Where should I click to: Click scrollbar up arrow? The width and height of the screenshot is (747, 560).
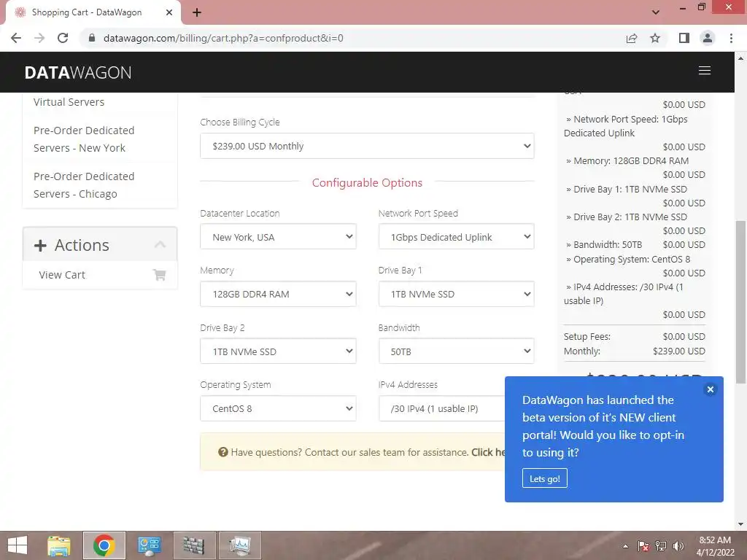[740, 58]
